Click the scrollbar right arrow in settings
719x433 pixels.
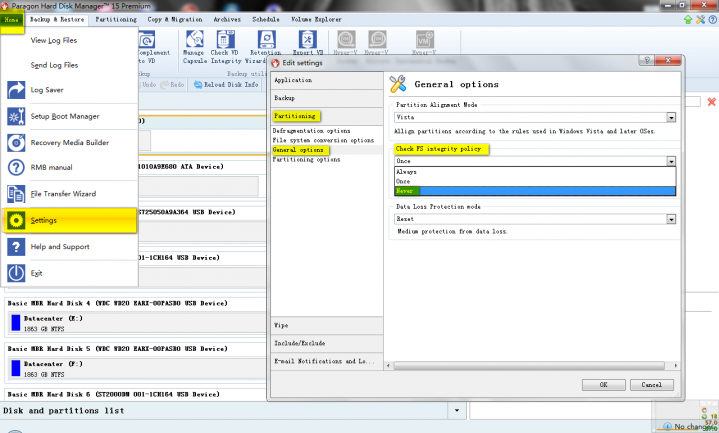tap(675, 366)
